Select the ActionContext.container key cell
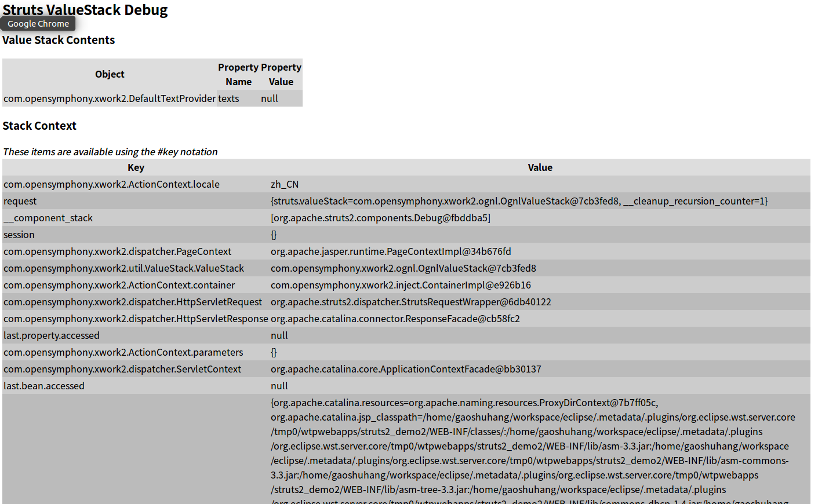Viewport: 829px width, 504px height. click(x=136, y=285)
